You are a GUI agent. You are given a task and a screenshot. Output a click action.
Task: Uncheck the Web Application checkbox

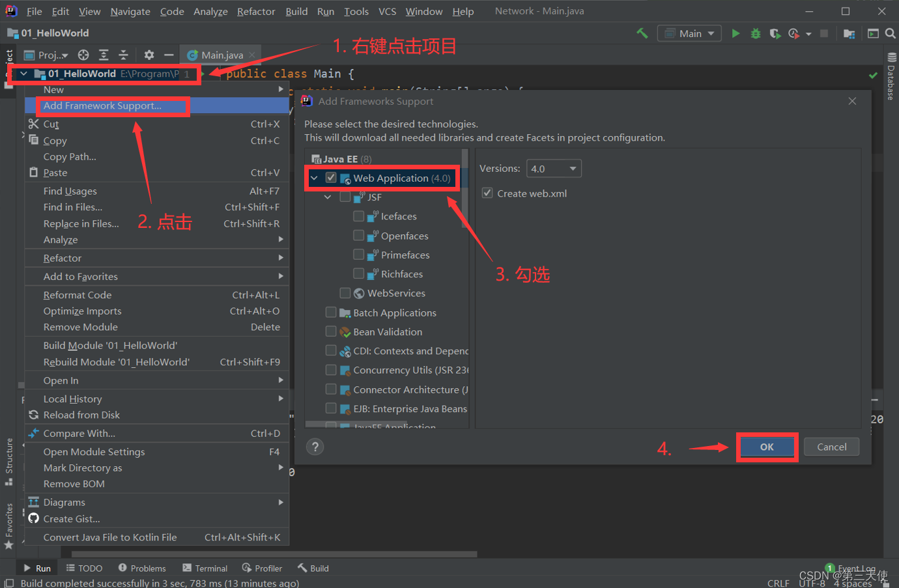point(331,178)
